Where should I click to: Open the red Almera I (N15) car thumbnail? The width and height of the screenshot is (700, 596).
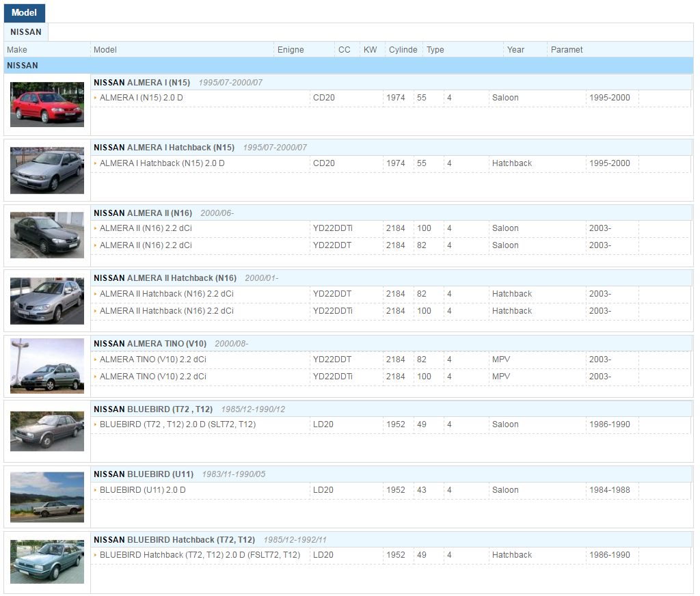point(47,105)
